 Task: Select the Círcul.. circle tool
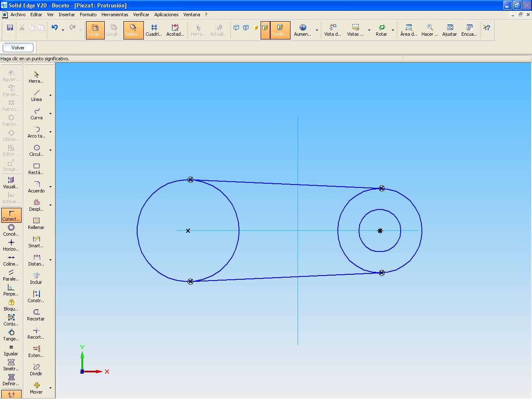(x=36, y=150)
